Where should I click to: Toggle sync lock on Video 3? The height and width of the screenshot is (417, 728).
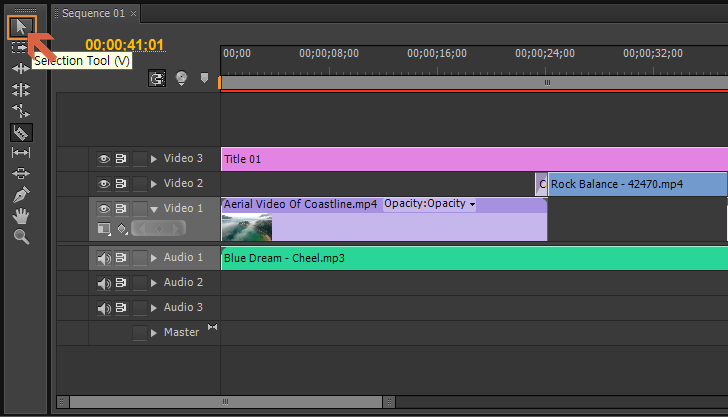(121, 159)
